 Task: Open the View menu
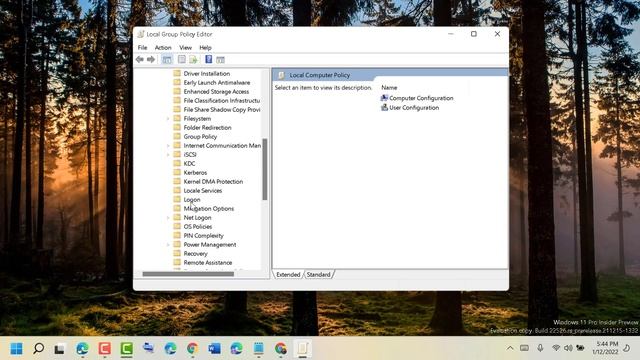[x=185, y=48]
